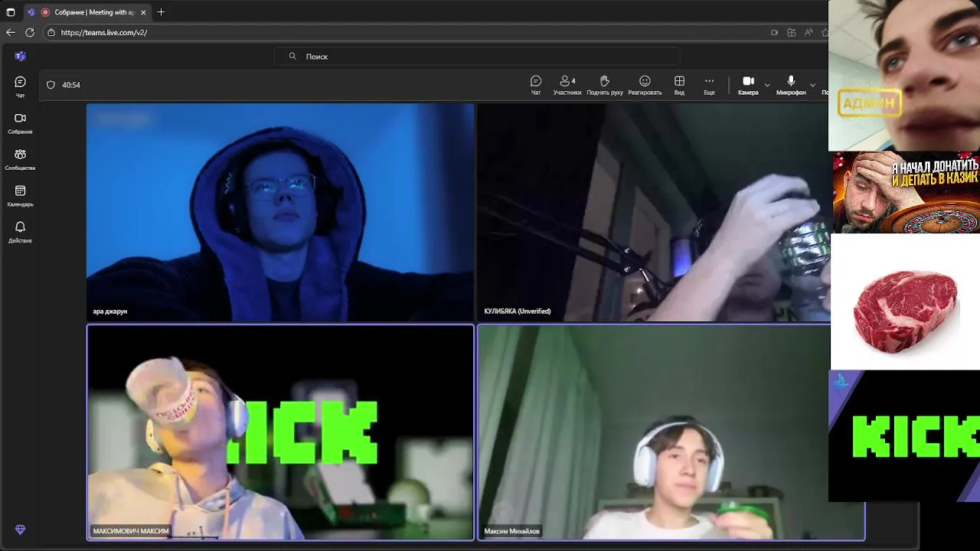
Task: Click the casino roulette thumbnail overlay
Action: (x=906, y=192)
